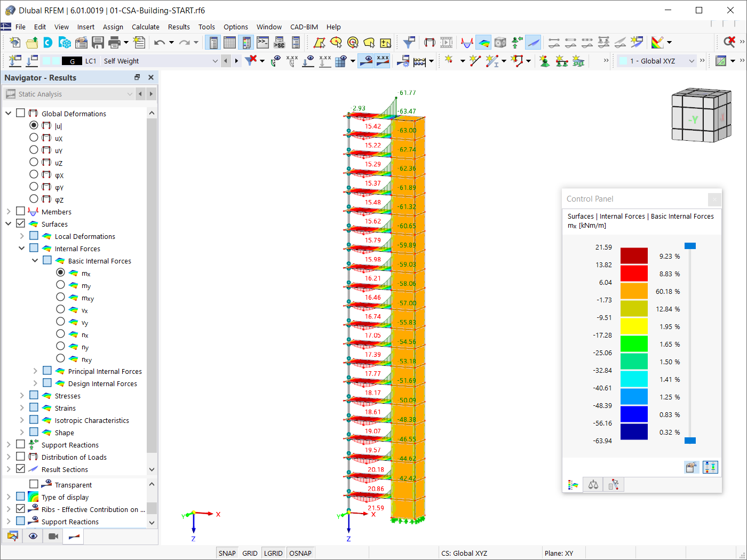
Task: Select the nxy internal force radio button
Action: point(60,358)
